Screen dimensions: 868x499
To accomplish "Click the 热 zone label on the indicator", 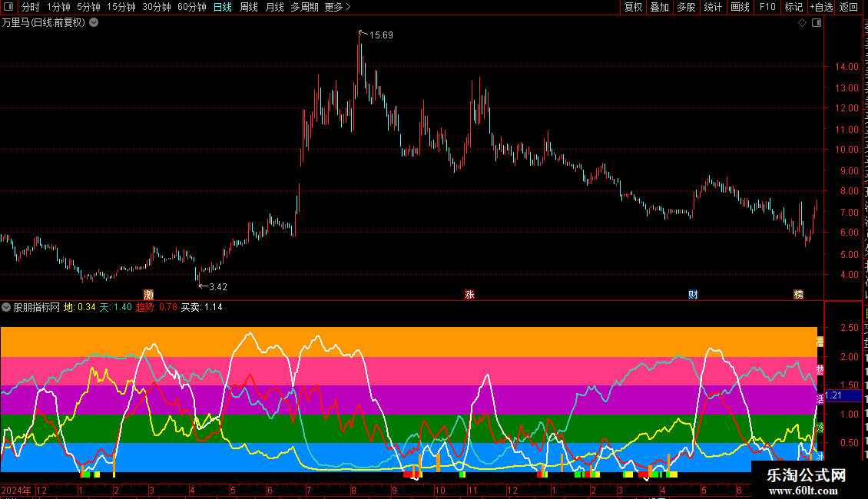I will click(820, 369).
